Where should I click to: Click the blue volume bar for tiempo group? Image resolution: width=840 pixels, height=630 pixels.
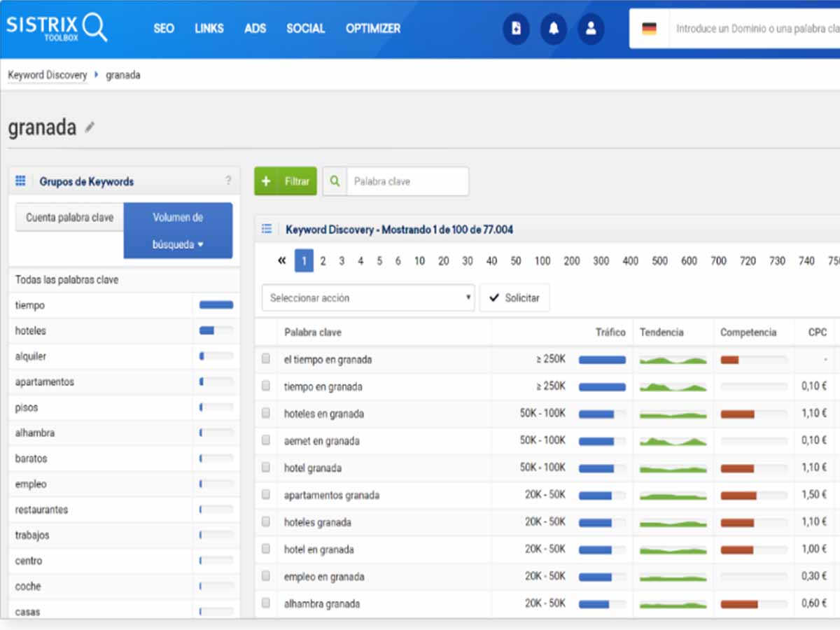pos(216,305)
